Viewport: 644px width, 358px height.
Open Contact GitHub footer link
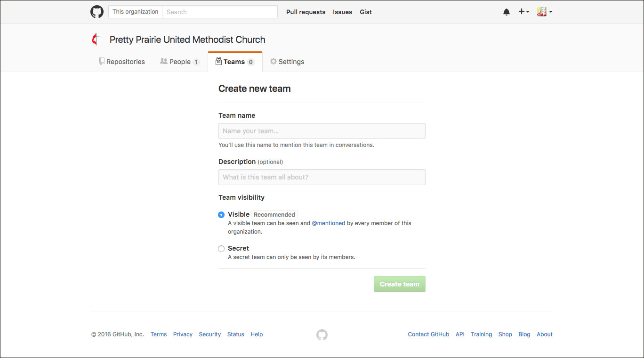tap(428, 334)
